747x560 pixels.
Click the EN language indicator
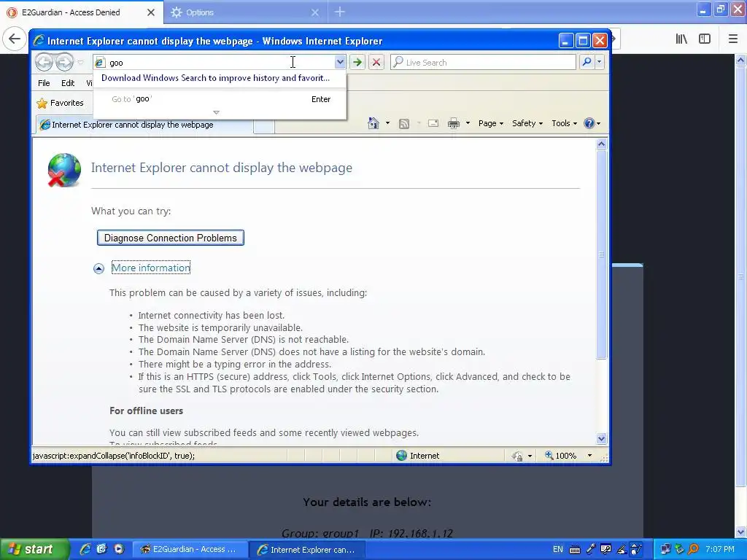[557, 549]
